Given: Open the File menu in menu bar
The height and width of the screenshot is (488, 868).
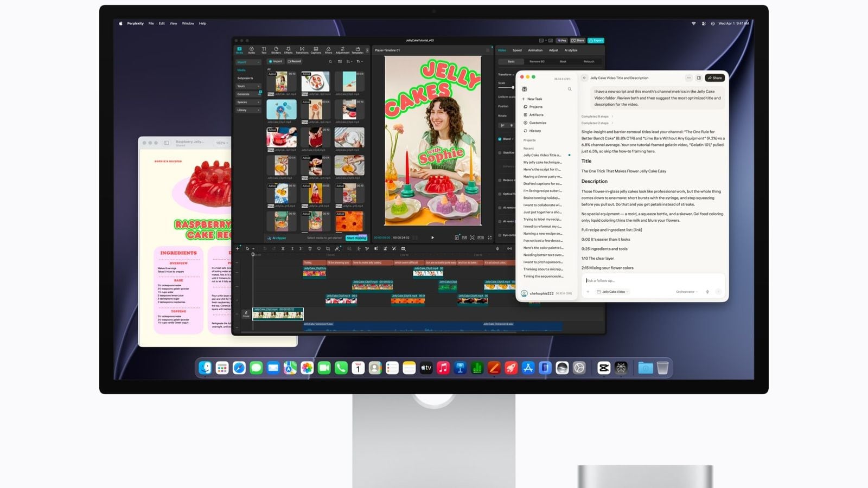Looking at the screenshot, I should coord(151,23).
